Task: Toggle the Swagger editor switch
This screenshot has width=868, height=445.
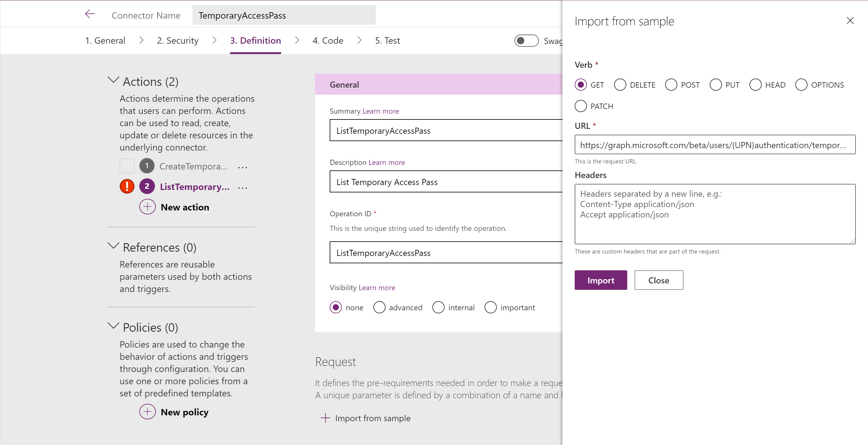Action: (x=526, y=41)
